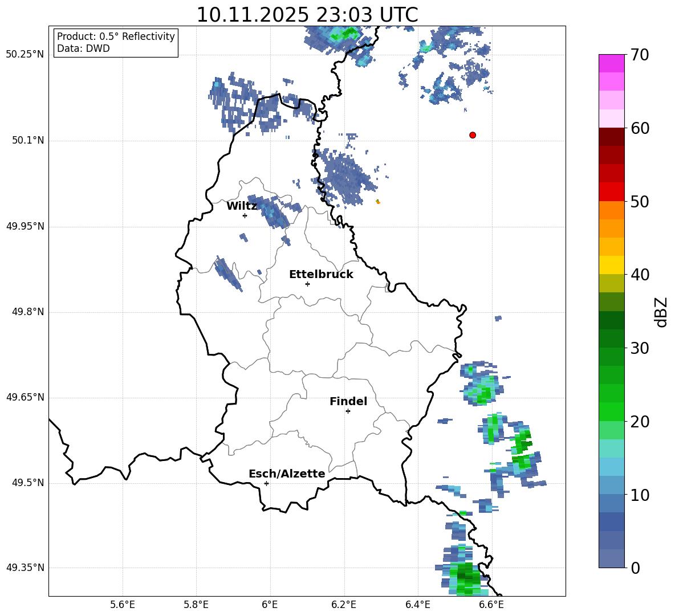Click the 'Ettelbruck' city label
The height and width of the screenshot is (616, 675).
tap(321, 275)
